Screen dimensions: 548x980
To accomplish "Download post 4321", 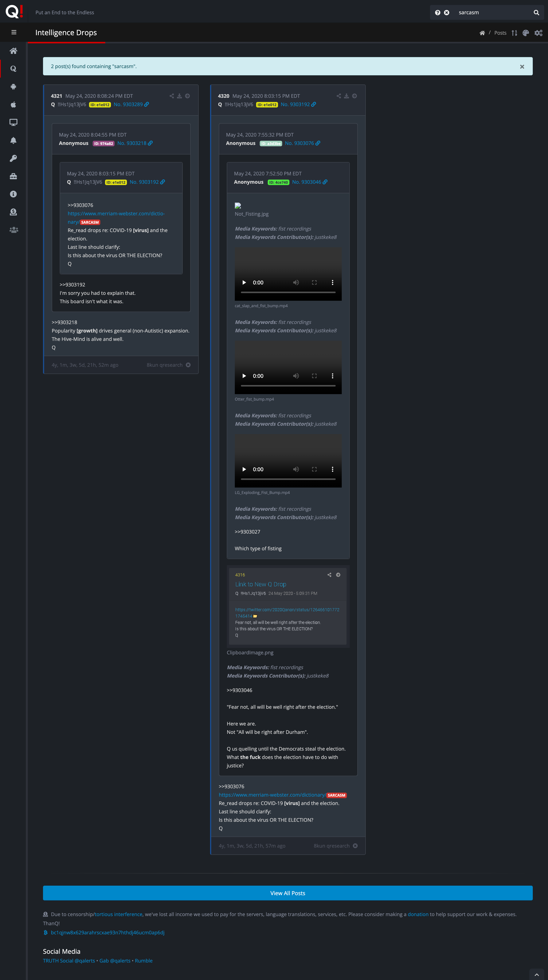I will point(179,96).
